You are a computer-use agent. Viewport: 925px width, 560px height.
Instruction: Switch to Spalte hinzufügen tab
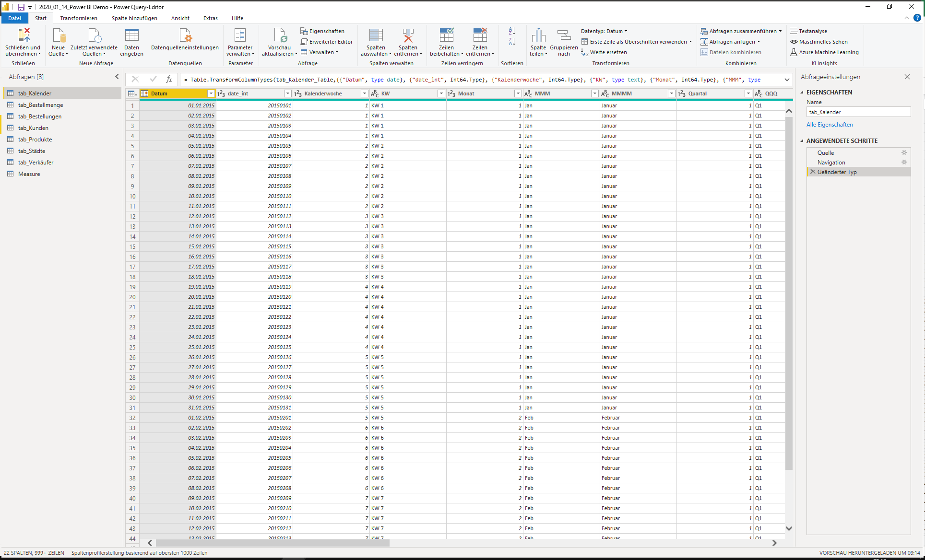(x=134, y=18)
